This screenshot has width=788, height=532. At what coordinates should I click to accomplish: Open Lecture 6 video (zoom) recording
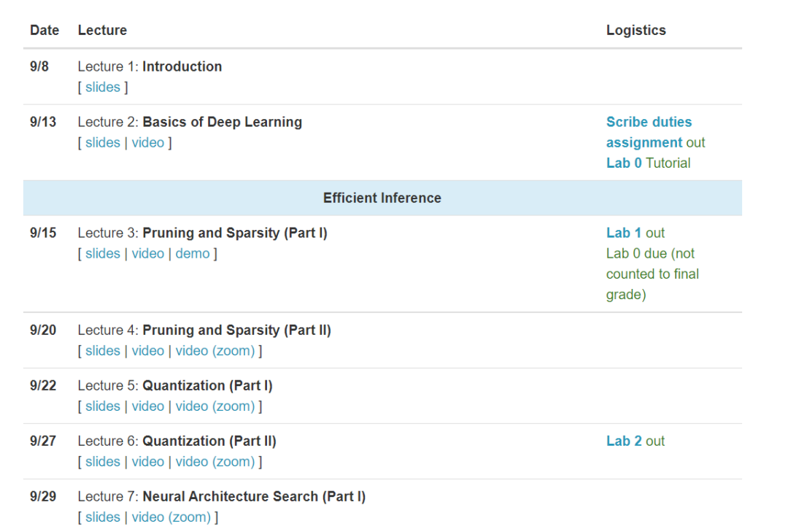click(x=215, y=461)
